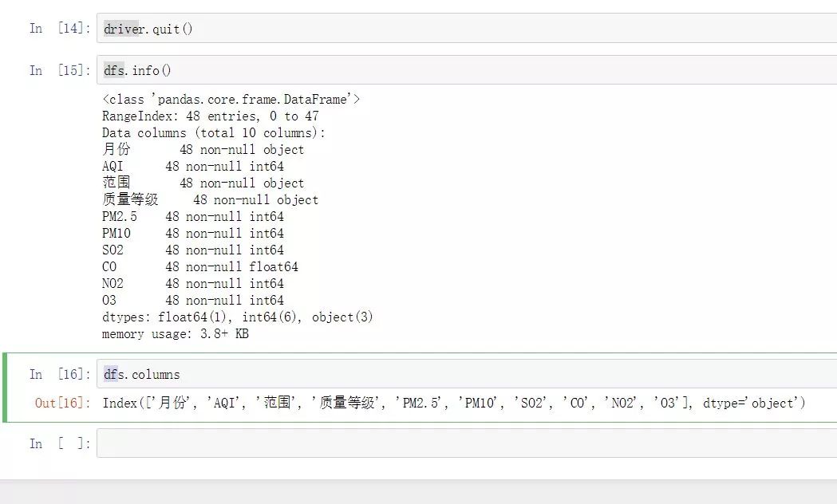Select the dfs.info() code cell

click(x=467, y=70)
